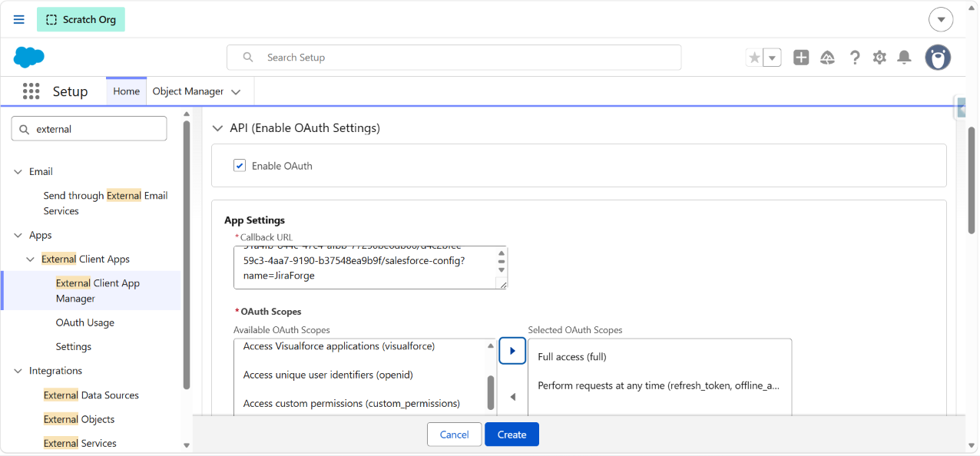Click the Create button

pyautogui.click(x=512, y=435)
